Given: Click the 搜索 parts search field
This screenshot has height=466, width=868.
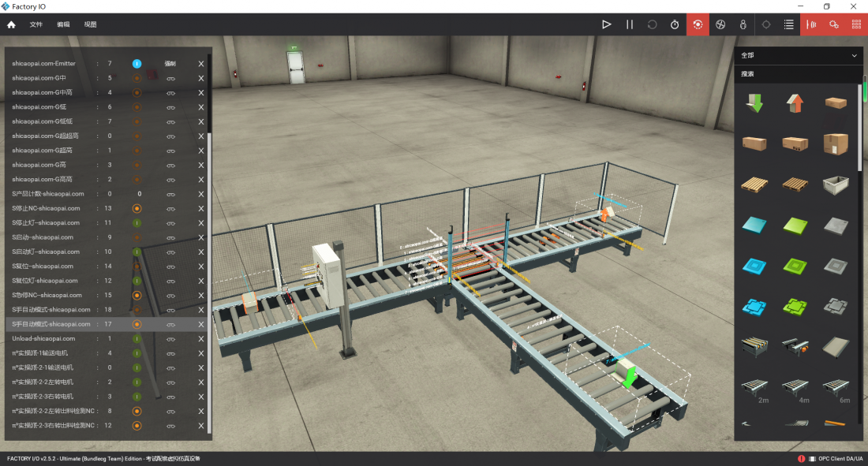Looking at the screenshot, I should 797,74.
